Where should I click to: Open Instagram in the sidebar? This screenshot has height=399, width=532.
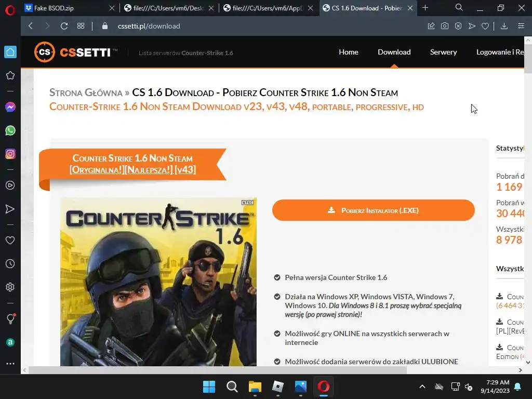(10, 154)
